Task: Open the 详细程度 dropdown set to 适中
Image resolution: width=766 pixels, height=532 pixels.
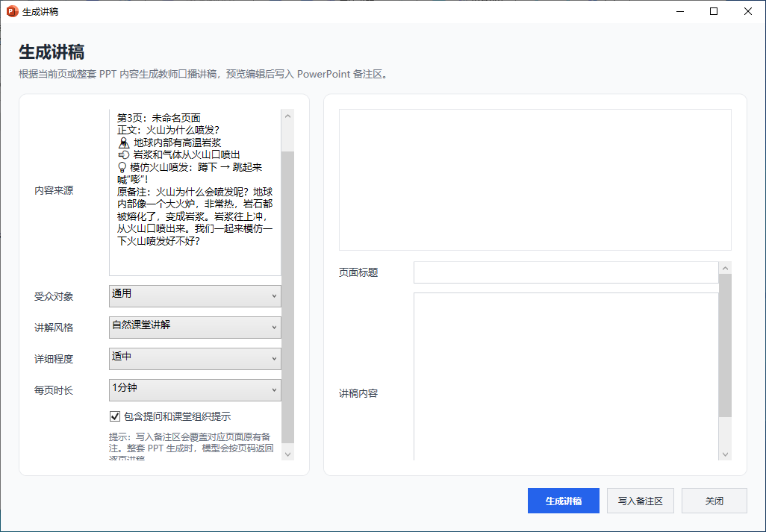Action: [x=195, y=359]
